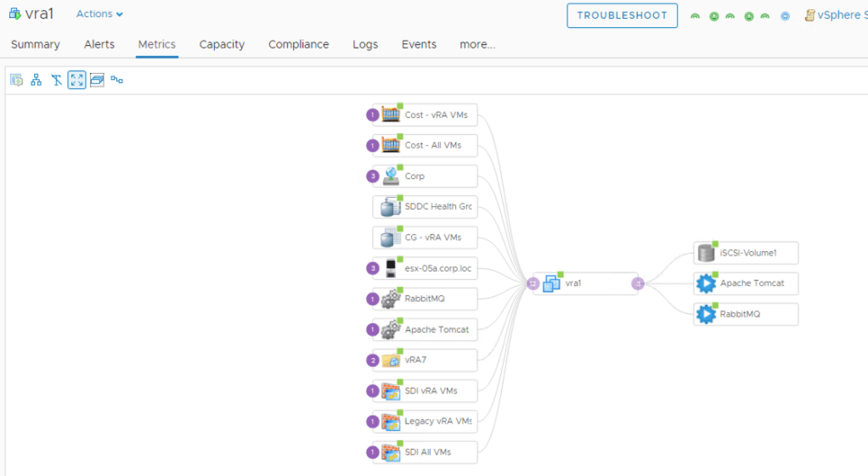868x476 pixels.
Task: Click the TROUBLESHOOT button
Action: (622, 15)
